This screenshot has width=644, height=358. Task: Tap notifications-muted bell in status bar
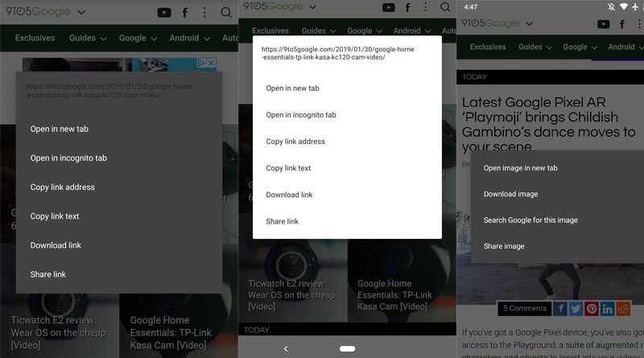click(x=611, y=6)
